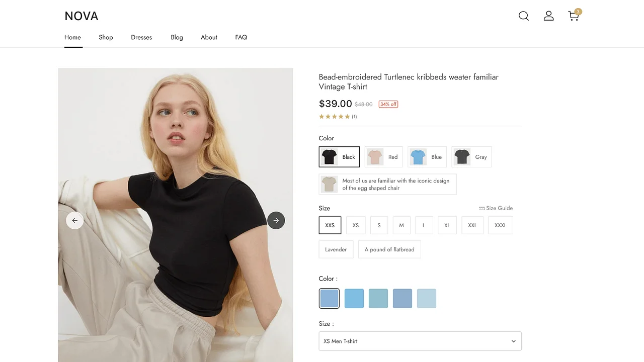Visit the FAQ page link

click(x=241, y=37)
